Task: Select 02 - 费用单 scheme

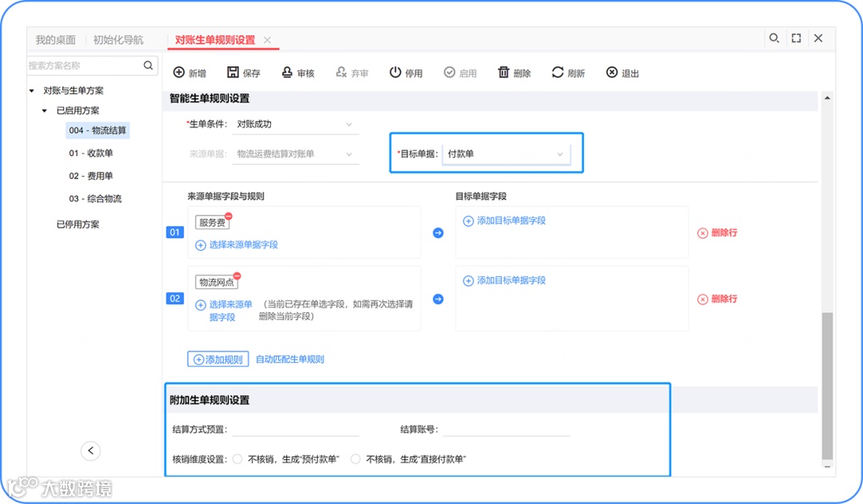Action: click(x=91, y=176)
